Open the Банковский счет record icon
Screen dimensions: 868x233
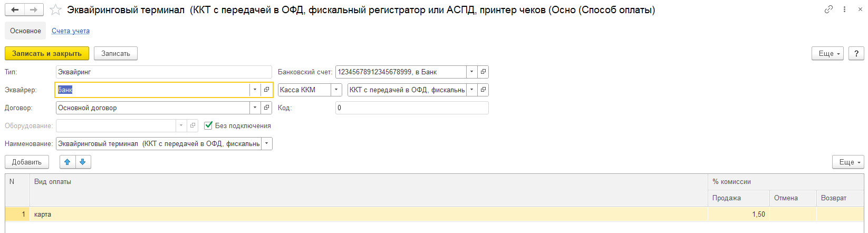(x=483, y=72)
